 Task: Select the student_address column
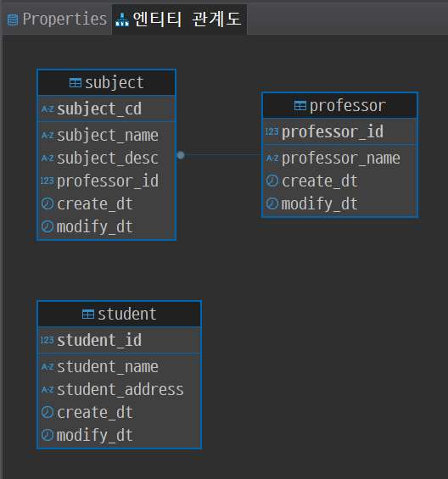119,389
